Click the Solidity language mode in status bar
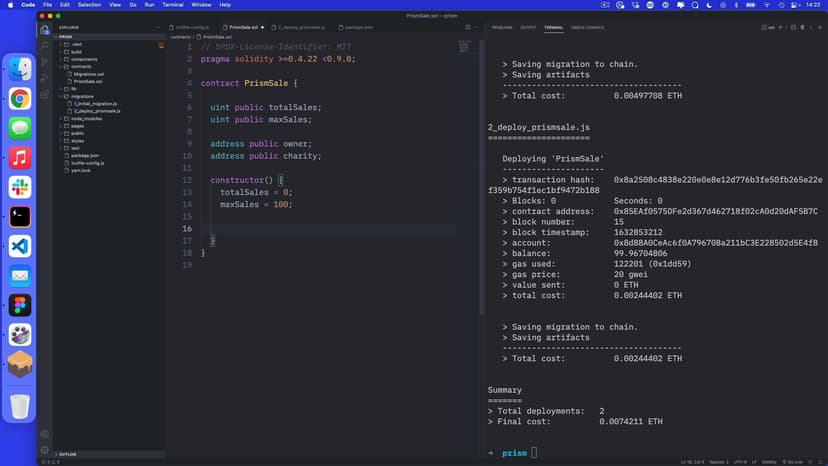 767,461
